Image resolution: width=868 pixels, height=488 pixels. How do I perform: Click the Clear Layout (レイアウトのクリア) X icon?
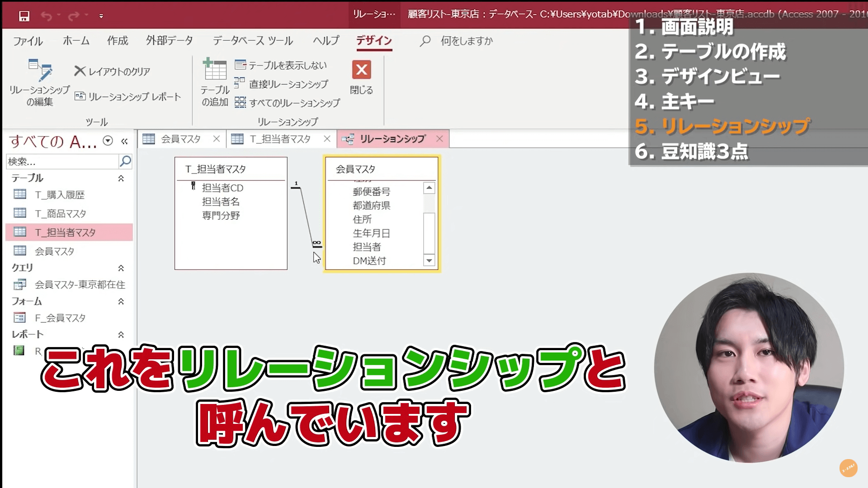[80, 71]
